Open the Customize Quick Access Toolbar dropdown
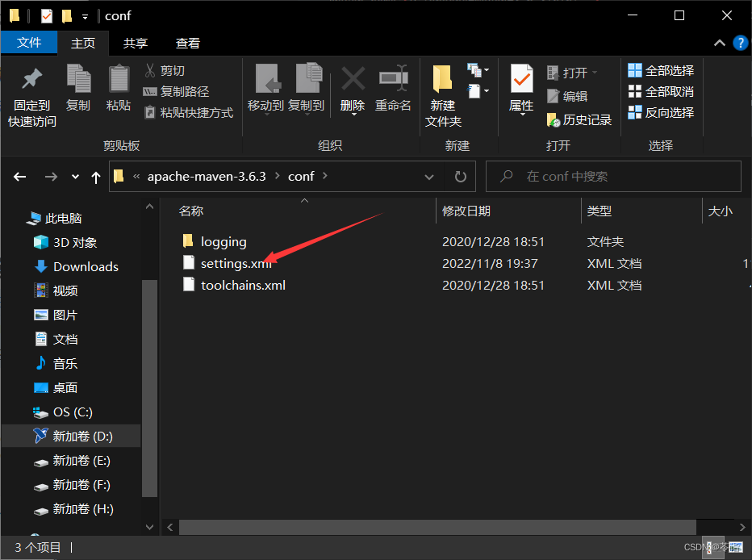The width and height of the screenshot is (752, 560). coord(85,17)
